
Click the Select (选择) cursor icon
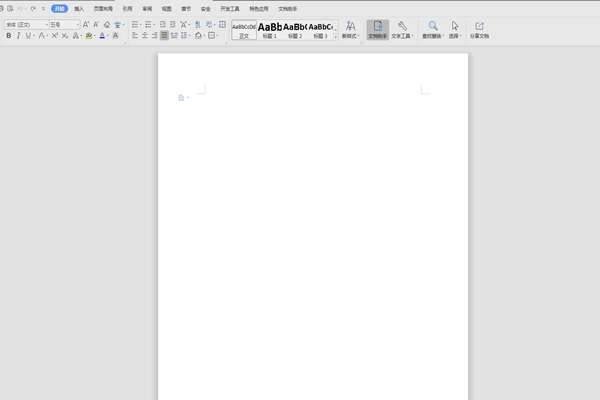pyautogui.click(x=455, y=26)
